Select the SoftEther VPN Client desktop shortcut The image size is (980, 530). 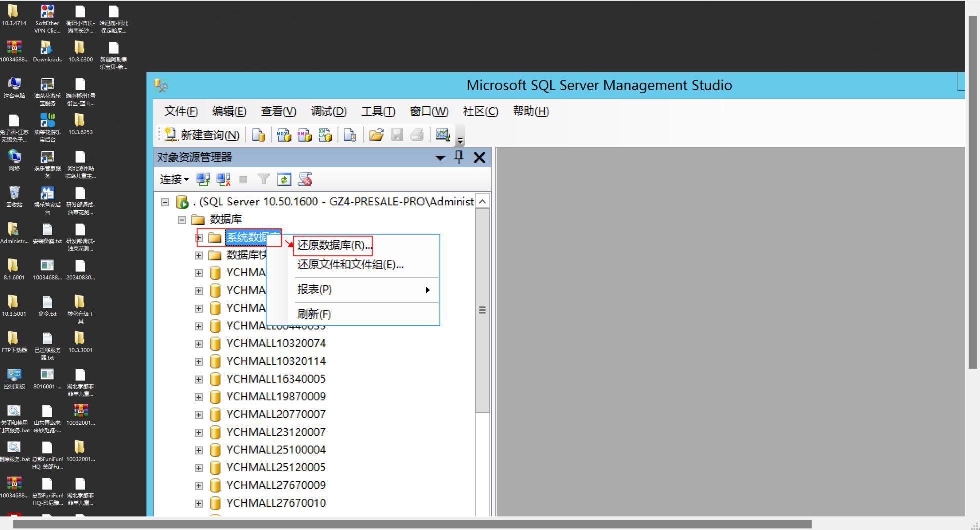[x=47, y=19]
